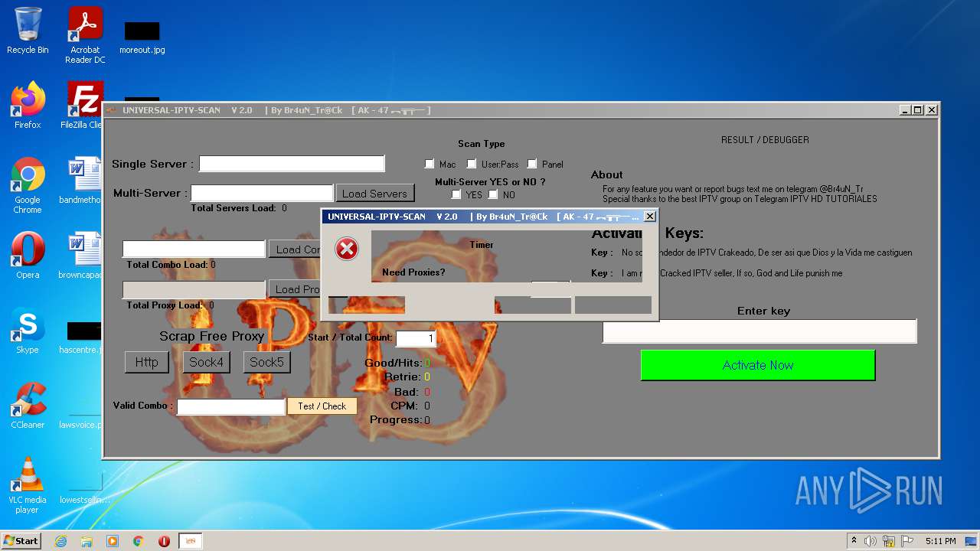Launch Firefox from the desktop
The width and height of the screenshot is (980, 551).
(x=28, y=105)
